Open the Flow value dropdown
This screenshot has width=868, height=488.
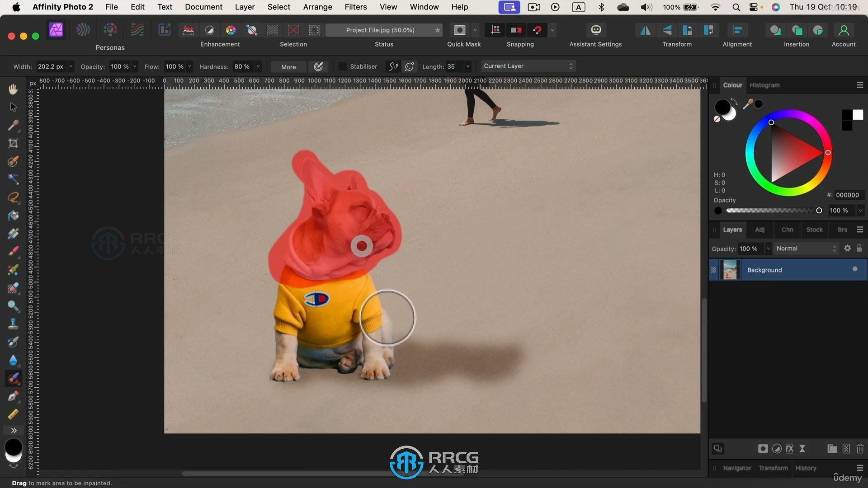click(189, 66)
